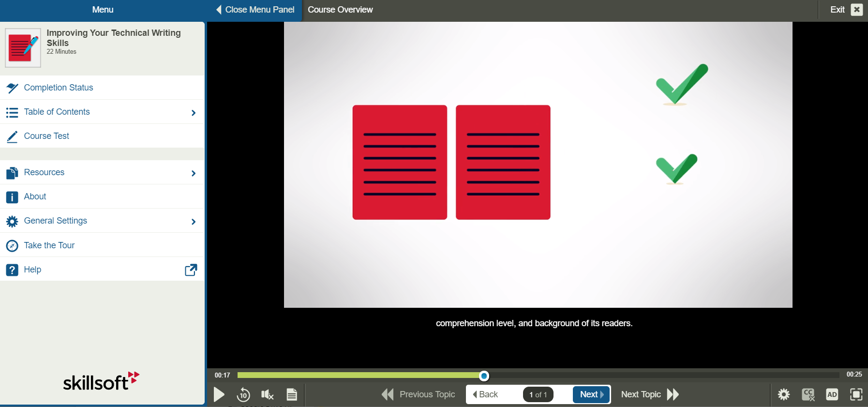Toggle closed captions CC button
Viewport: 868px width, 407px height.
click(x=808, y=394)
